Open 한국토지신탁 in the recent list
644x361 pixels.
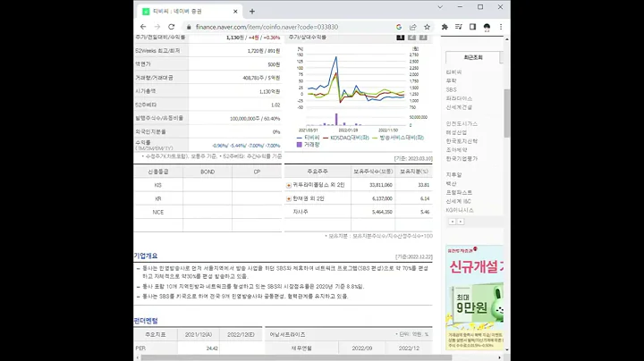[462, 141]
